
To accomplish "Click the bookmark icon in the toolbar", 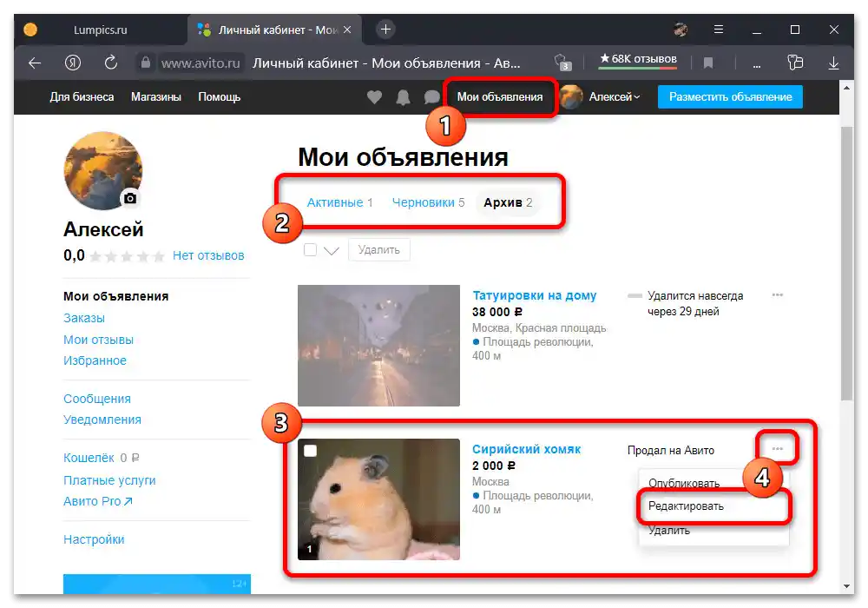I will (708, 63).
